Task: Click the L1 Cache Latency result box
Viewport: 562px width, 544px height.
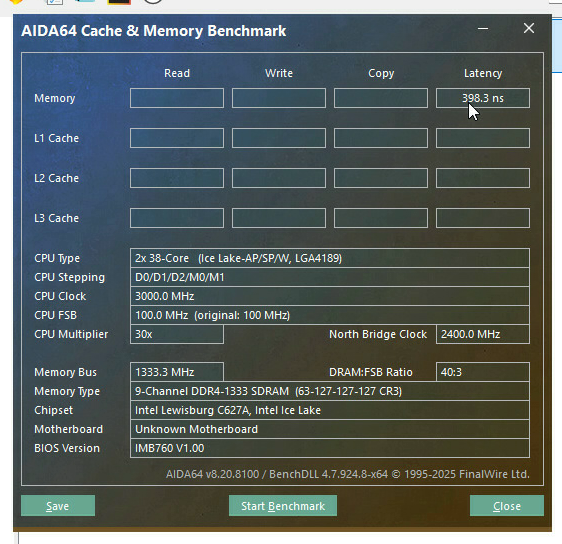Action: (x=483, y=138)
